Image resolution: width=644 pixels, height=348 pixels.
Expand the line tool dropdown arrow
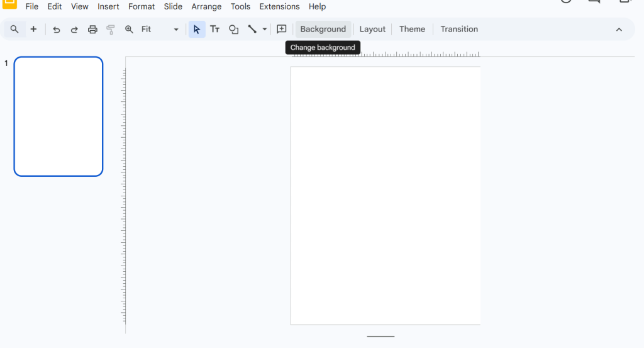pyautogui.click(x=265, y=30)
